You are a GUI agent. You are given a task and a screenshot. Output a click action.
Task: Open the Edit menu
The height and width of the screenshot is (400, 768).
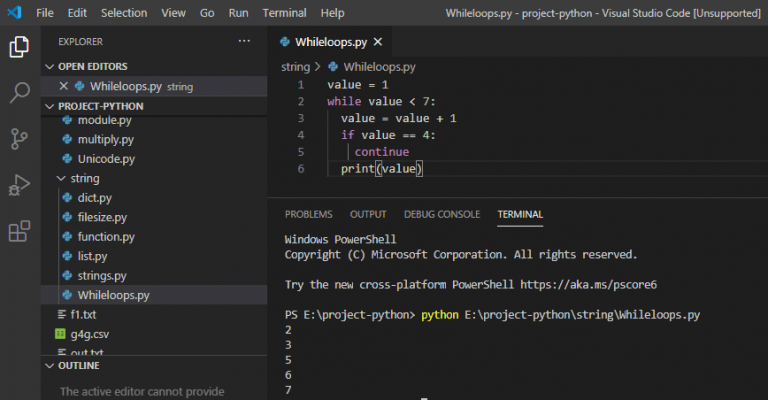[77, 13]
